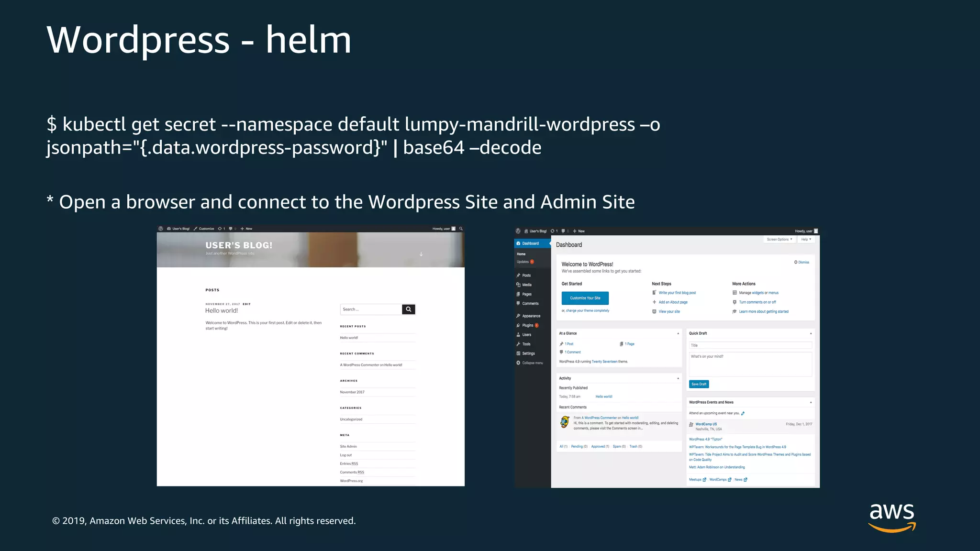The width and height of the screenshot is (980, 551).
Task: Select the Dashboard sidebar menu item
Action: point(530,243)
